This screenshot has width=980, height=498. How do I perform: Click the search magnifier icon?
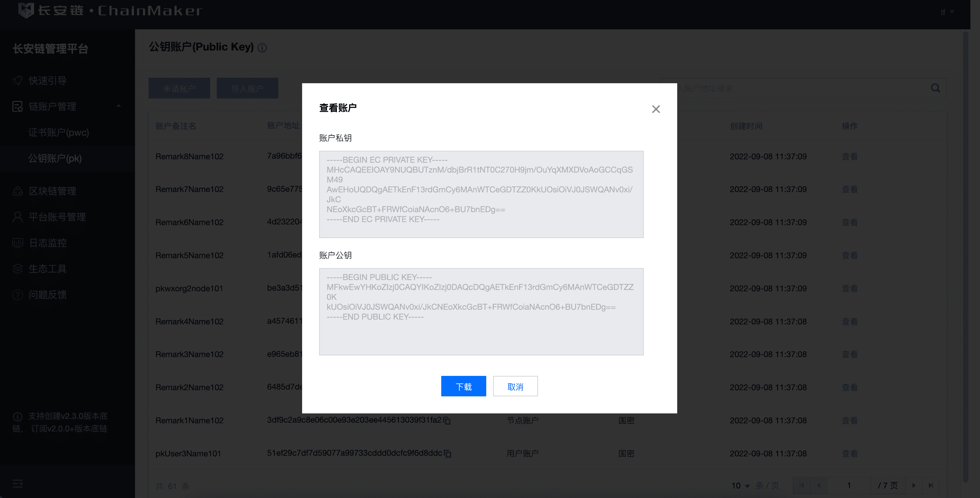click(x=935, y=88)
